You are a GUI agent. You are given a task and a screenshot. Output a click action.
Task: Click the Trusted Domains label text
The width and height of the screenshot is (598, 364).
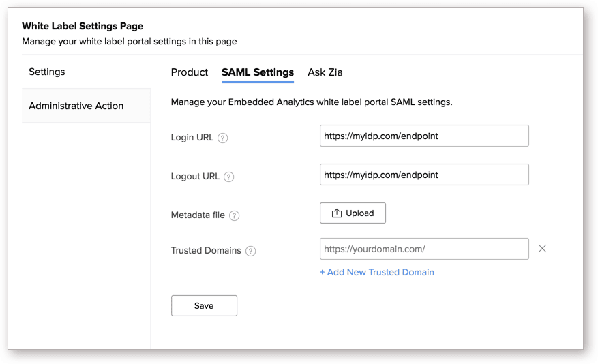pyautogui.click(x=206, y=250)
